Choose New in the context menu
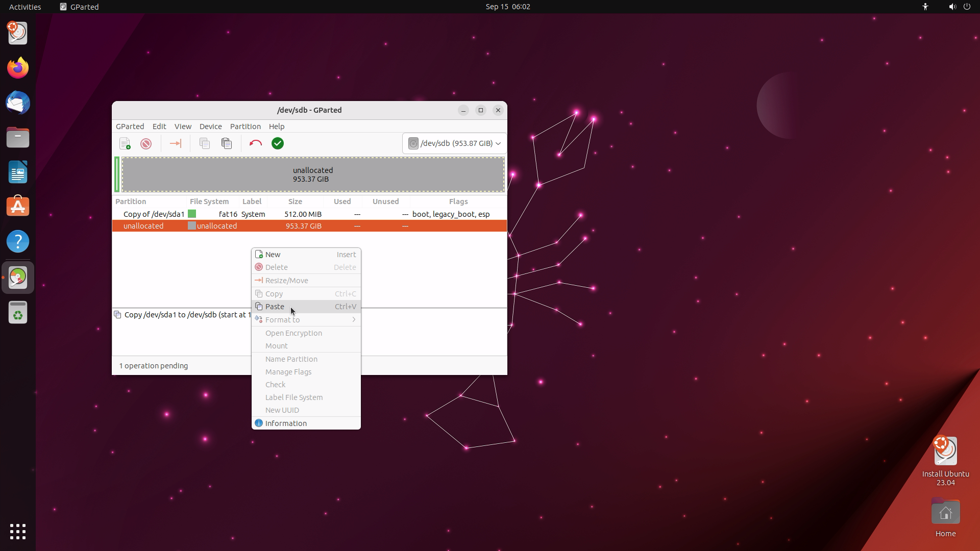Screen dimensions: 980x551 pos(306,255)
